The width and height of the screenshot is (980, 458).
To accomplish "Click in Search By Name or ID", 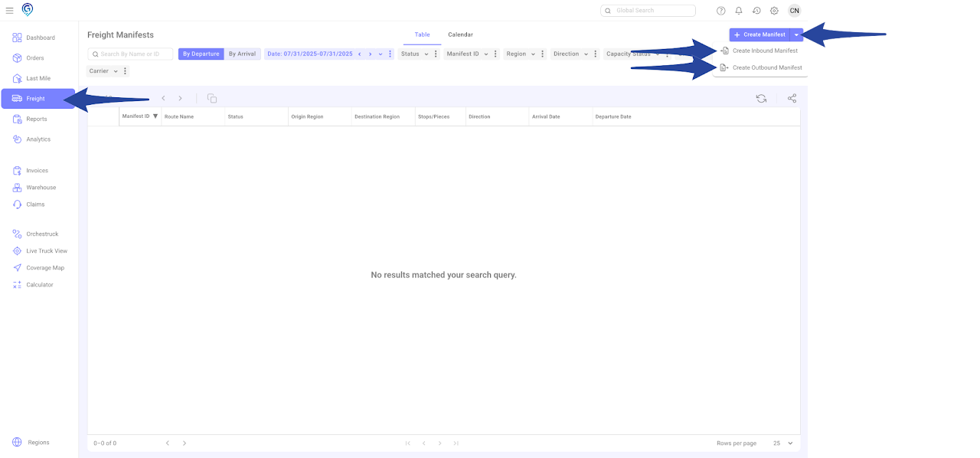I will 131,54.
